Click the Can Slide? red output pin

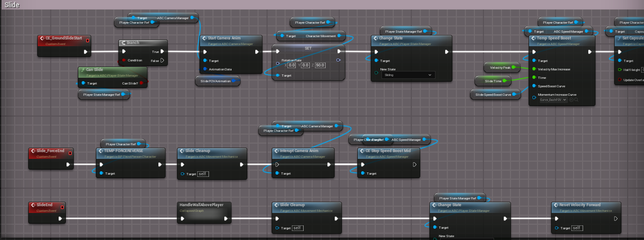point(141,83)
